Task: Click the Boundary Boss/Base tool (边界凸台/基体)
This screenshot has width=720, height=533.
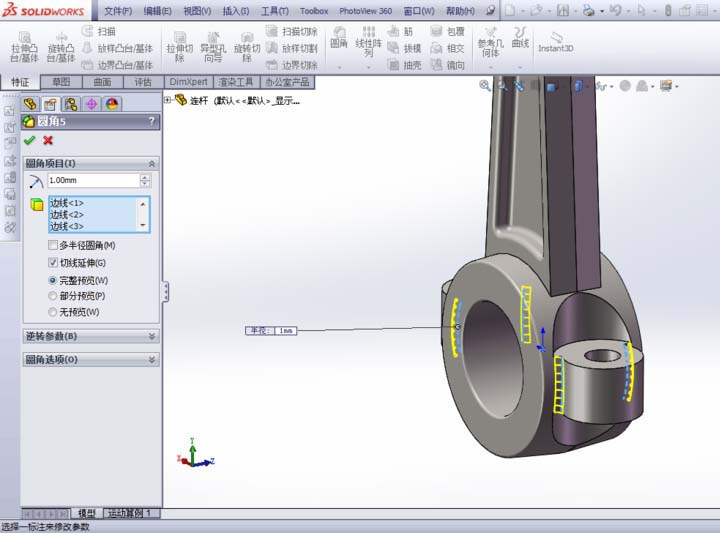Action: click(117, 65)
